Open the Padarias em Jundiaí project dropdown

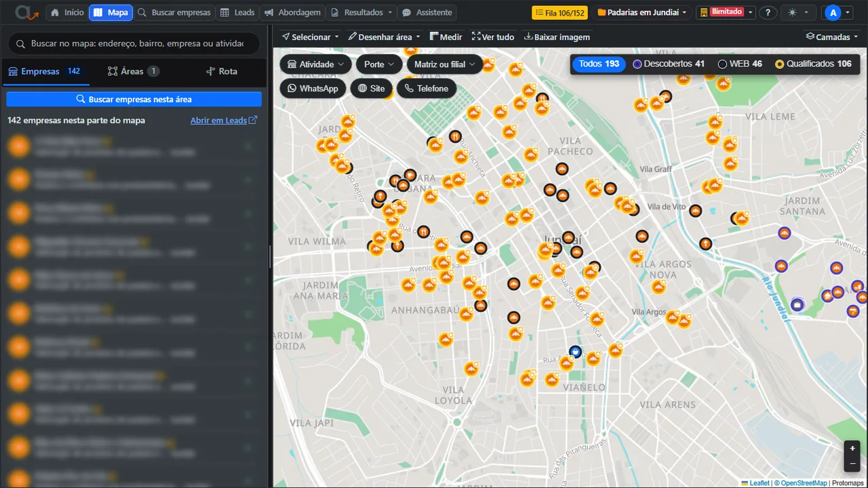pos(642,12)
